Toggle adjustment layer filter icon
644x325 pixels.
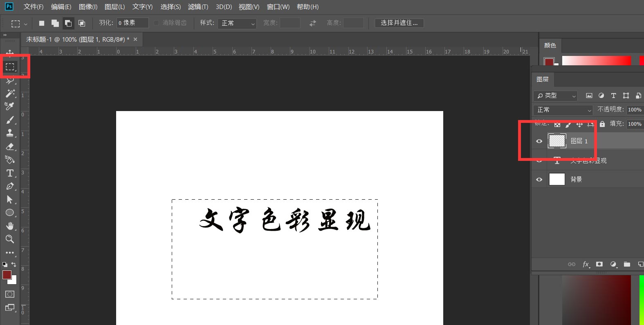(601, 96)
